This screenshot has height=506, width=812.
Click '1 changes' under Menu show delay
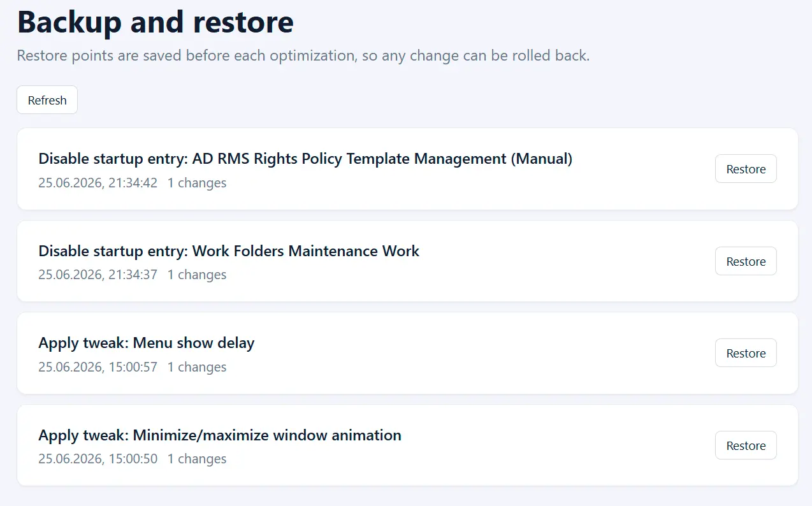(197, 367)
